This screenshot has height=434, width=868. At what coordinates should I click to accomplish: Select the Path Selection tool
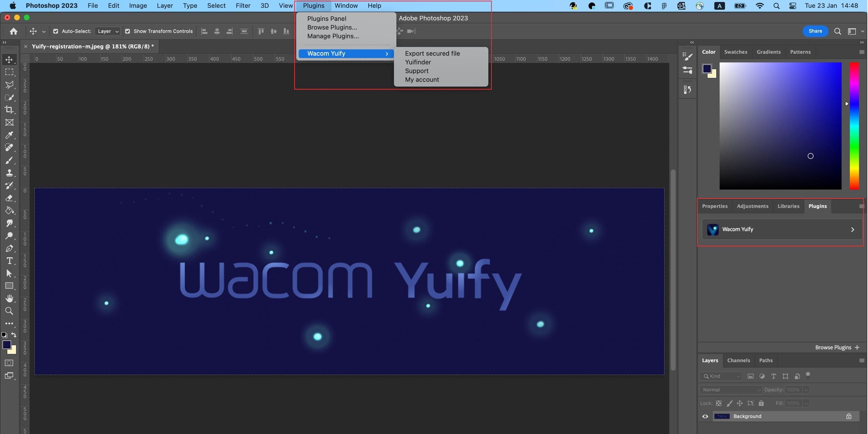9,273
